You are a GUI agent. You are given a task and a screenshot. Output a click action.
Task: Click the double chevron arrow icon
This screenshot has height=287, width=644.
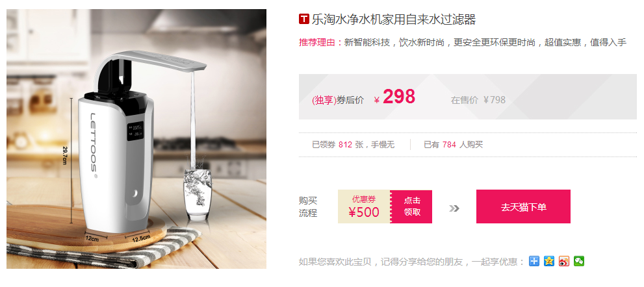tap(454, 208)
